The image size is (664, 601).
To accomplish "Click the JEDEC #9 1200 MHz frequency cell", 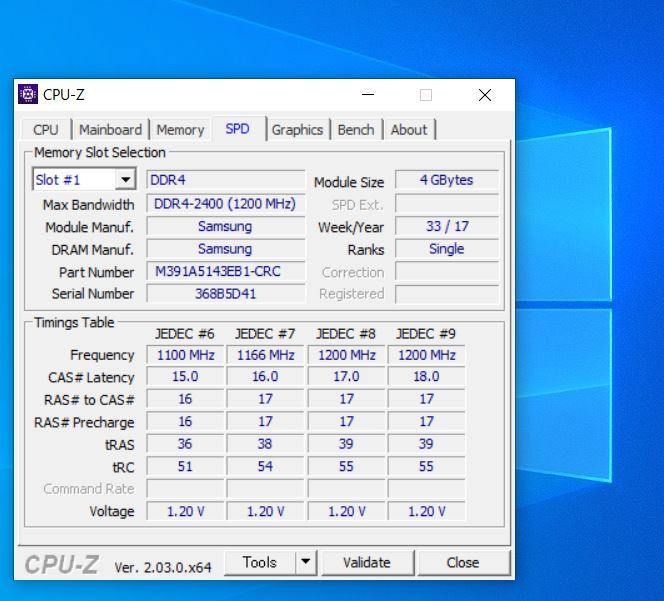I will click(426, 355).
